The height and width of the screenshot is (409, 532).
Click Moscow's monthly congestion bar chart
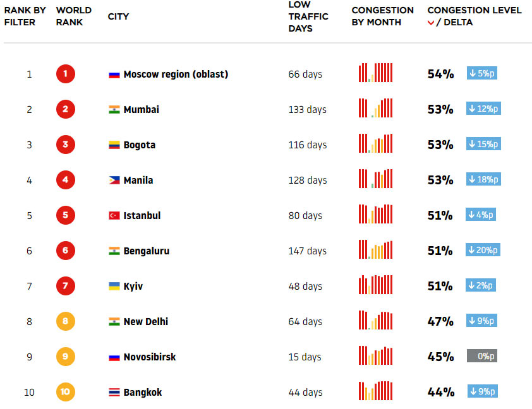(375, 73)
